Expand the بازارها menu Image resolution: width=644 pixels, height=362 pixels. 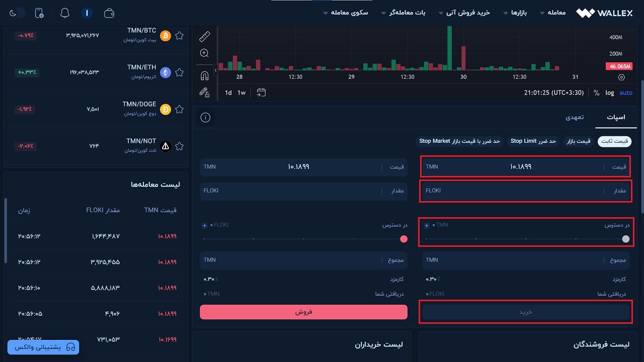click(x=515, y=13)
